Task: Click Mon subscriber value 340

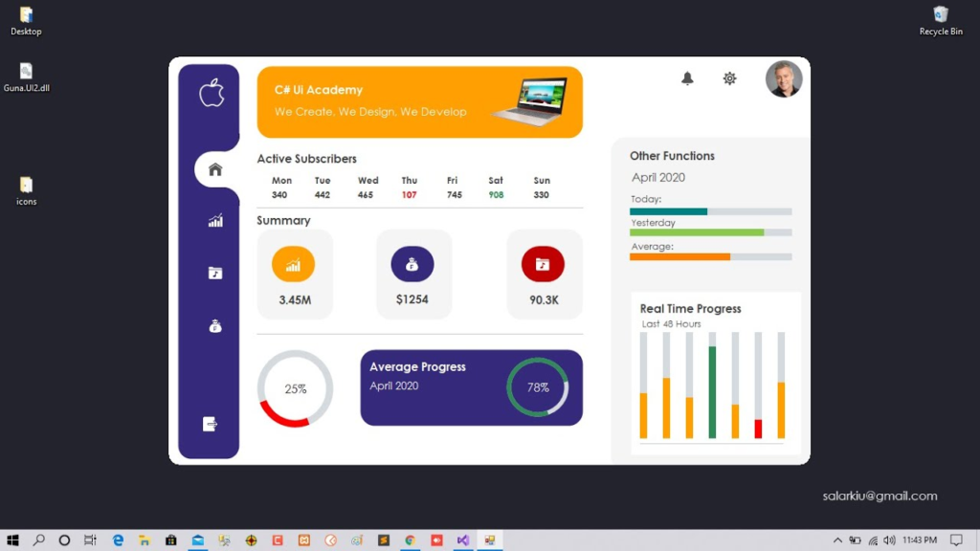Action: click(x=279, y=195)
